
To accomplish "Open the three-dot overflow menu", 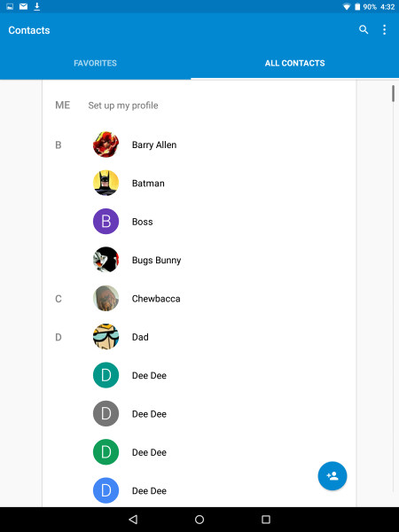I will (384, 30).
